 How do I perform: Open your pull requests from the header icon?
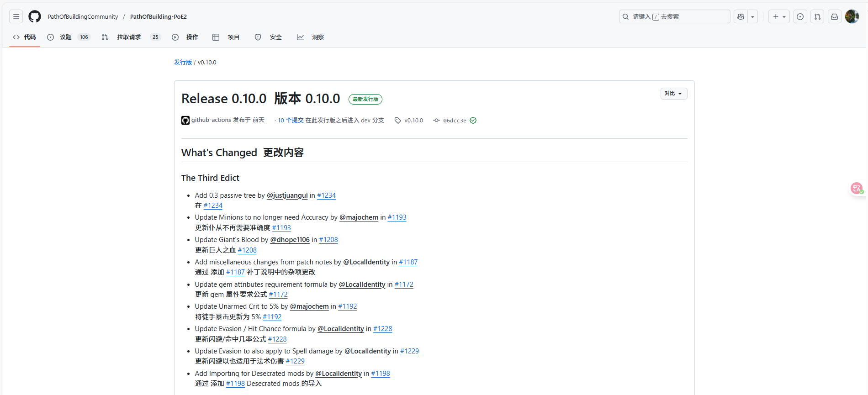pyautogui.click(x=817, y=17)
